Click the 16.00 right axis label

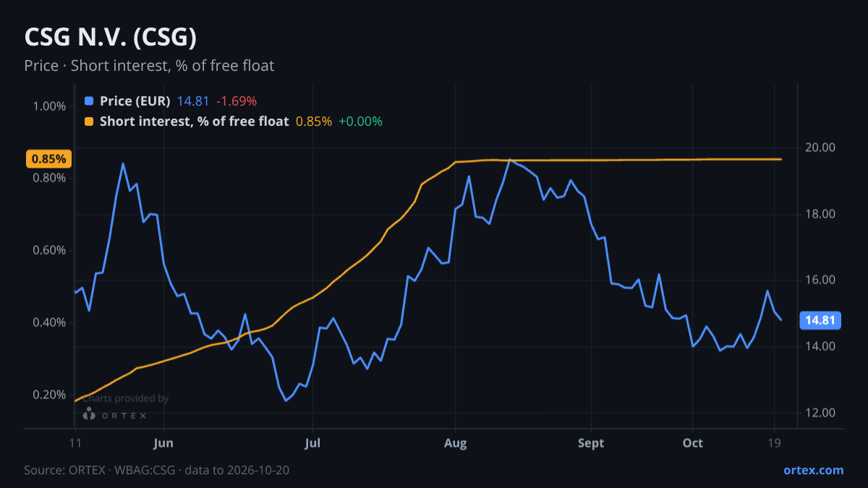click(820, 281)
